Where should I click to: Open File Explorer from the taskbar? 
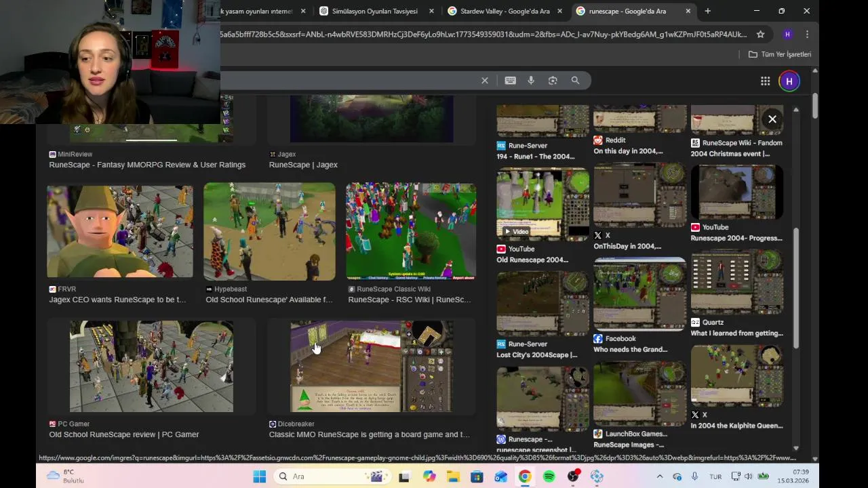point(453,476)
